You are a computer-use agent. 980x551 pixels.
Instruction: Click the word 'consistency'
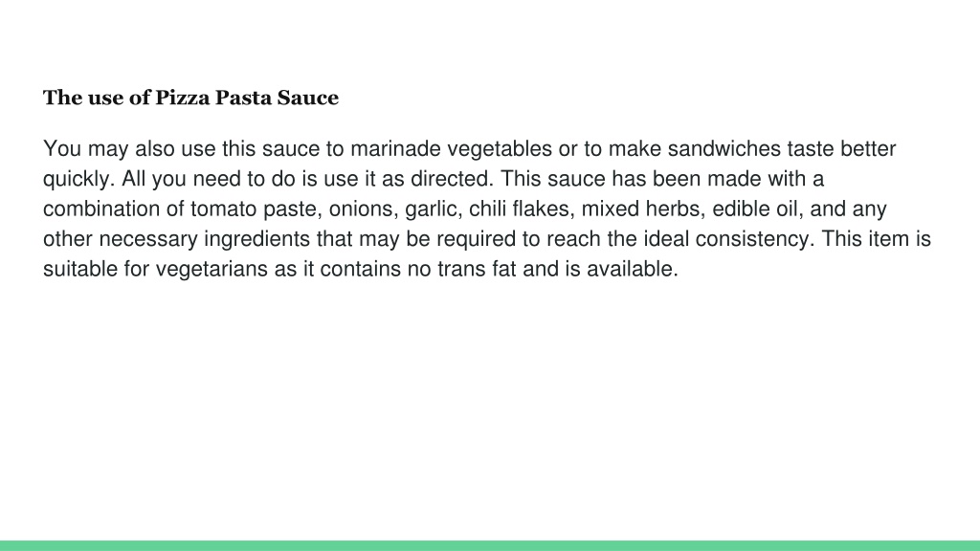click(x=752, y=239)
